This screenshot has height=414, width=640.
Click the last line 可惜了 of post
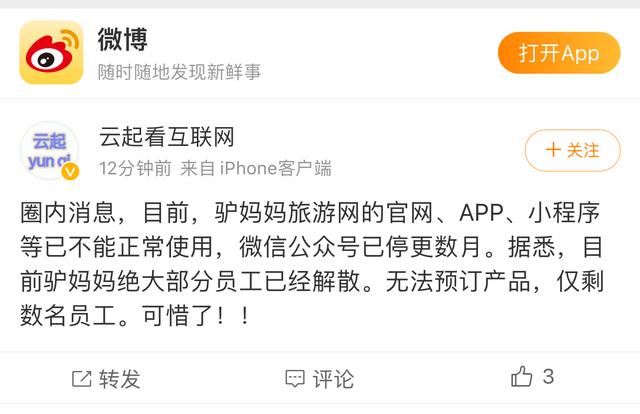pyautogui.click(x=135, y=316)
